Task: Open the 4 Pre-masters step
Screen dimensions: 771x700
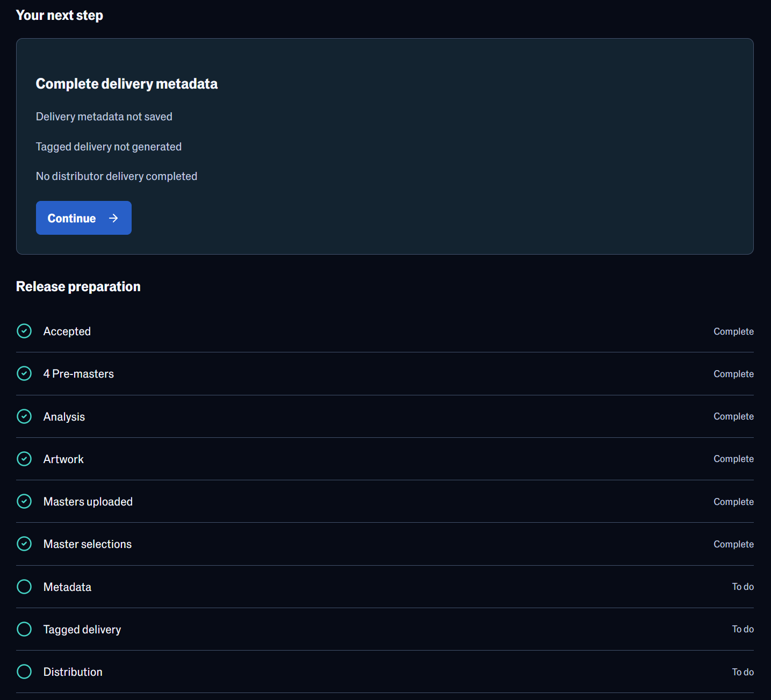Action: pos(385,374)
